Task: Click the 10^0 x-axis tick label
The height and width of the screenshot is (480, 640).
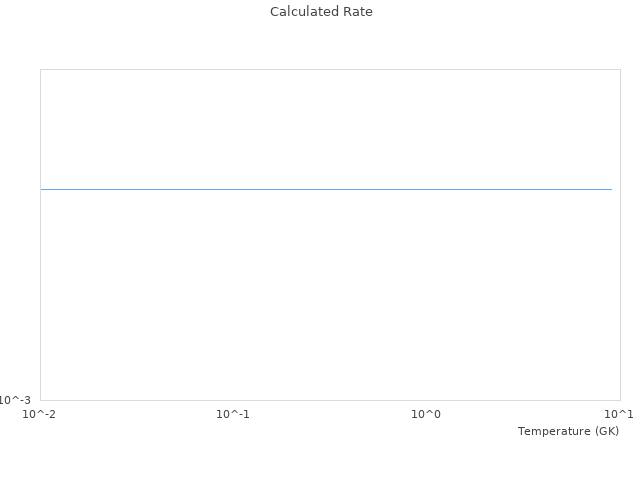Action: [x=426, y=414]
